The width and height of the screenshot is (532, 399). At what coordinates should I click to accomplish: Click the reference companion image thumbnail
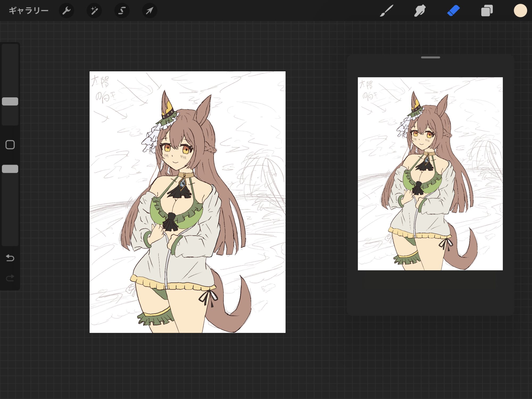[430, 174]
